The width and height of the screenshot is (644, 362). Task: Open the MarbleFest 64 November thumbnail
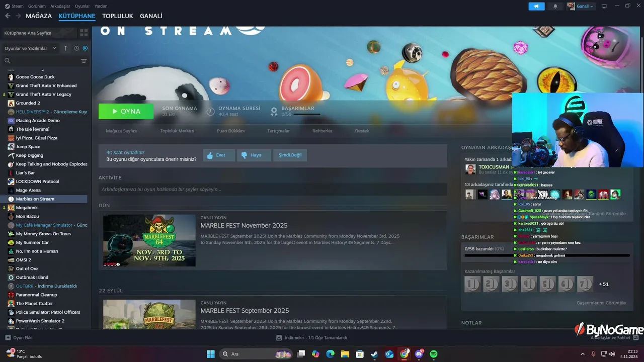tap(149, 240)
